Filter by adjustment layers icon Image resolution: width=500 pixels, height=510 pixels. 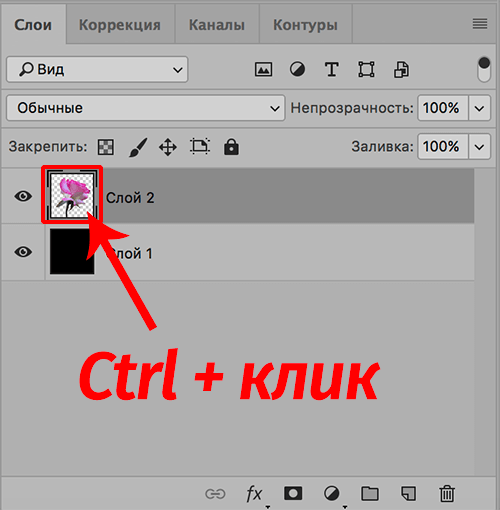coord(297,70)
